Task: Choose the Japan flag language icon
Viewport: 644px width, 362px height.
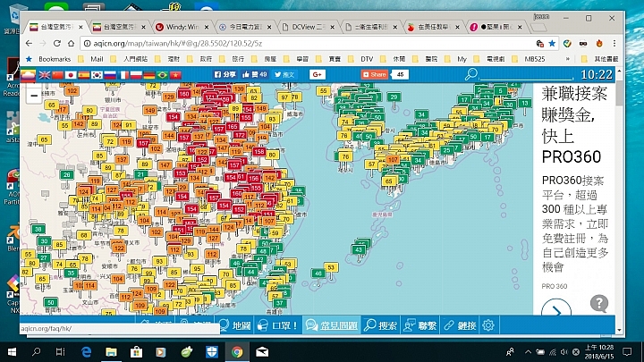Action: [x=71, y=75]
